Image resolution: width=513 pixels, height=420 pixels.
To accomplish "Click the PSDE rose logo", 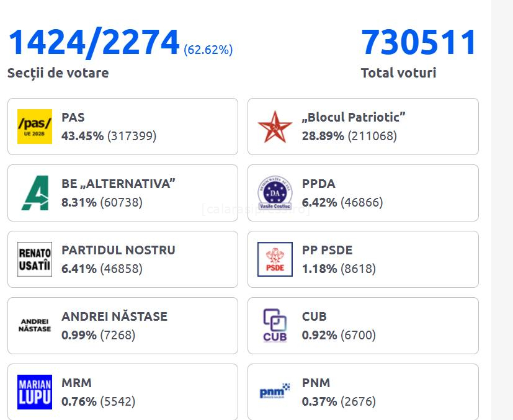I will click(x=275, y=259).
